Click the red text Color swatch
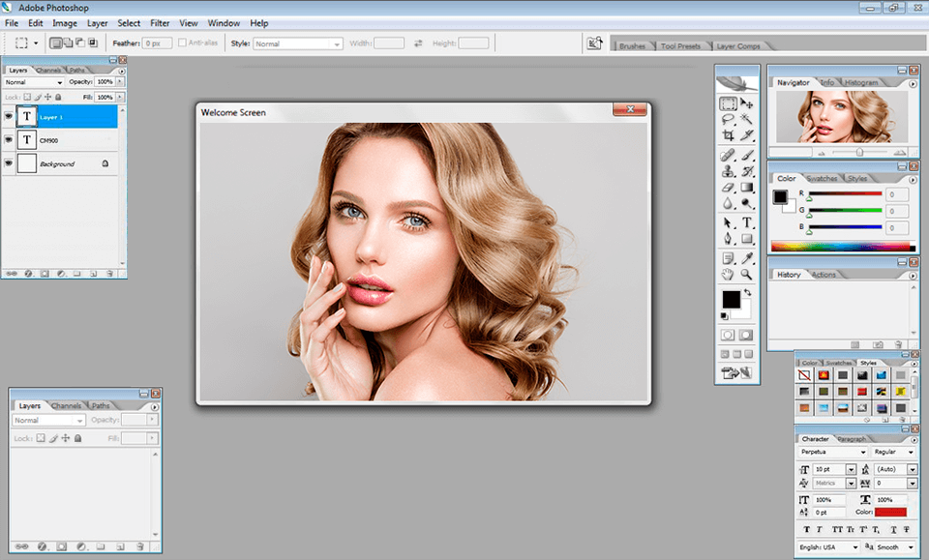This screenshot has width=929, height=560. point(889,513)
